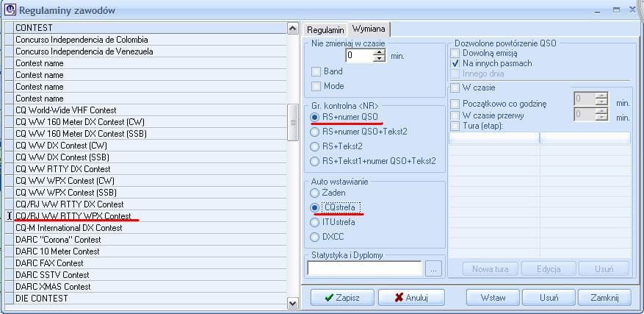The image size is (644, 314).
Task: Close the Regulaminy zawodów window
Action: [632, 10]
